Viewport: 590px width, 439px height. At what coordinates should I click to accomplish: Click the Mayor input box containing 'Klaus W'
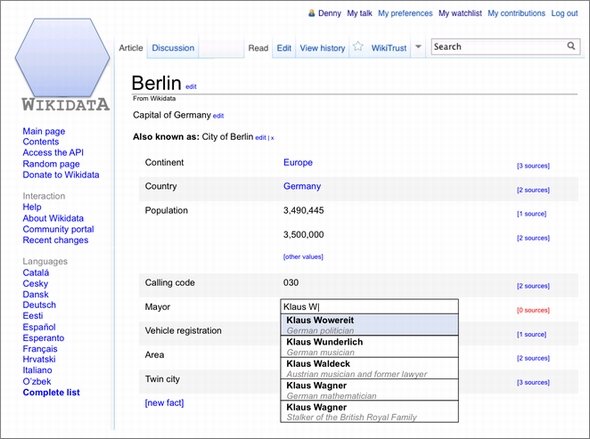(x=370, y=307)
